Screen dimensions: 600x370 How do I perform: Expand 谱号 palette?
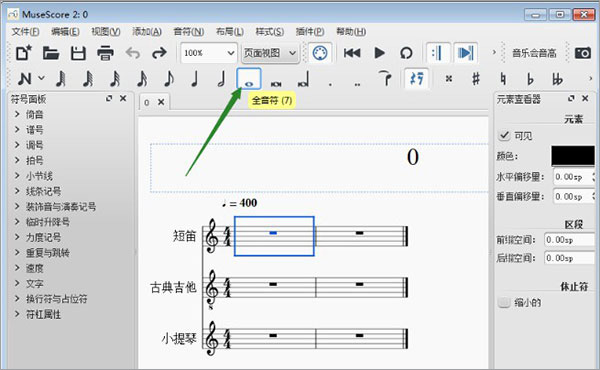[x=17, y=129]
